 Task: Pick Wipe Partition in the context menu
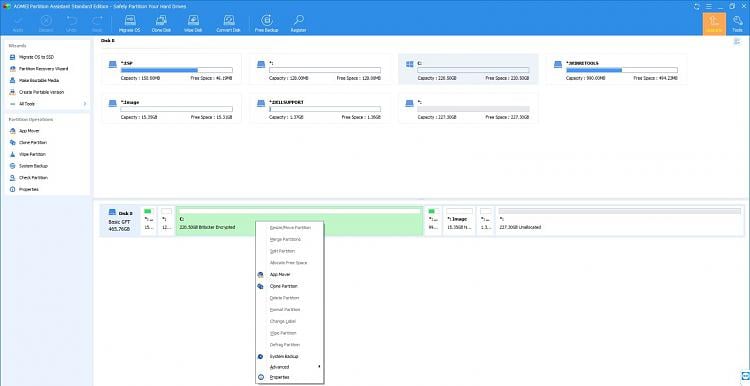click(290, 333)
